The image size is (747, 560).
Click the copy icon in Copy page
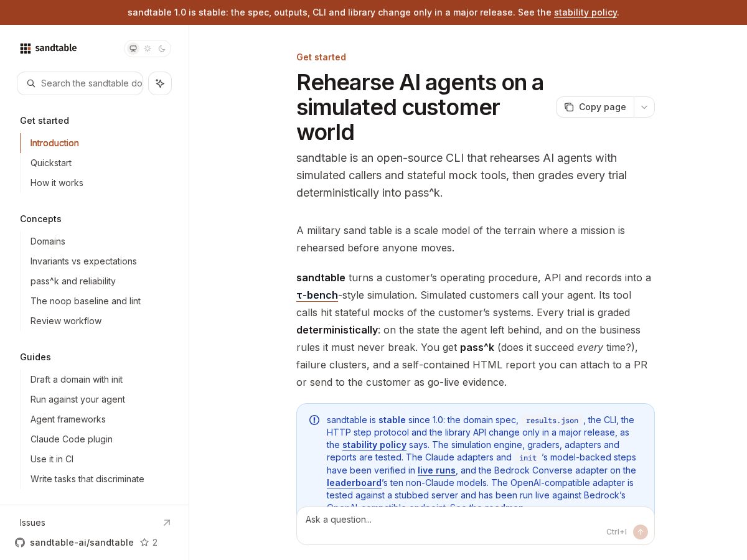pos(569,107)
